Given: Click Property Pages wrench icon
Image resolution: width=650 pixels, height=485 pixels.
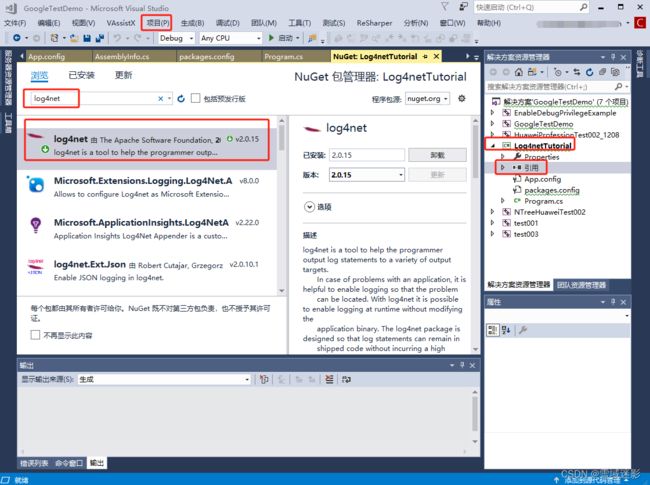Looking at the screenshot, I should click(x=523, y=330).
